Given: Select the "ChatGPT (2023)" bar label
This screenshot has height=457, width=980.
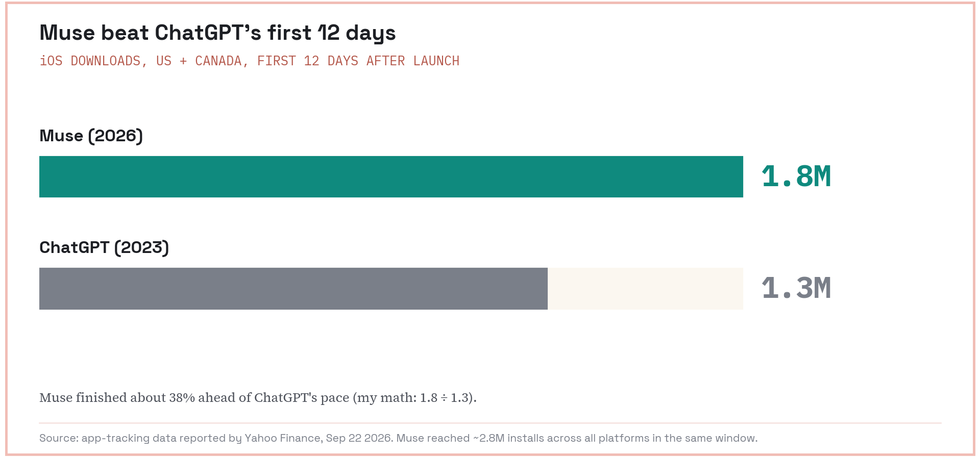Looking at the screenshot, I should click(104, 248).
